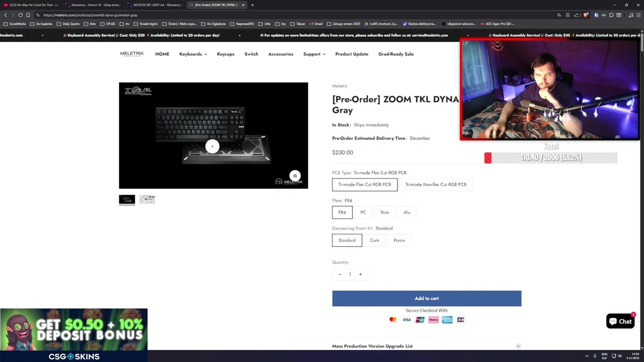This screenshot has height=362, width=644.
Task: Click the bookmark icon beside reload
Action: (28, 15)
